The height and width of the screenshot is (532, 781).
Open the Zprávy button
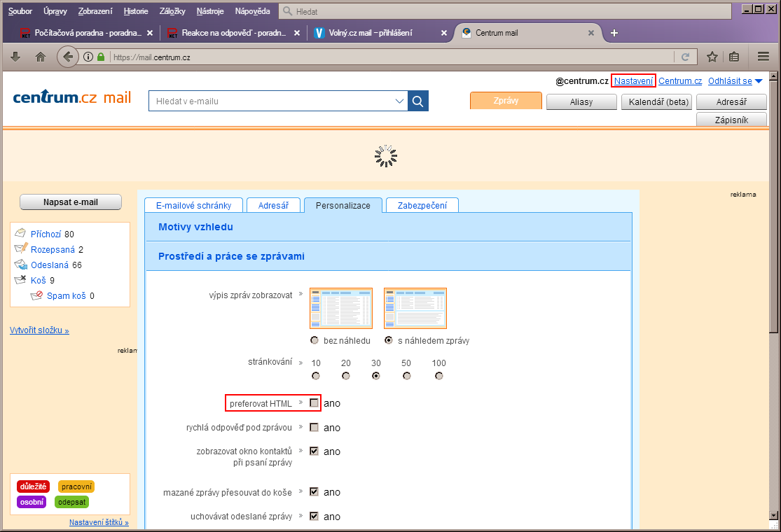(506, 101)
